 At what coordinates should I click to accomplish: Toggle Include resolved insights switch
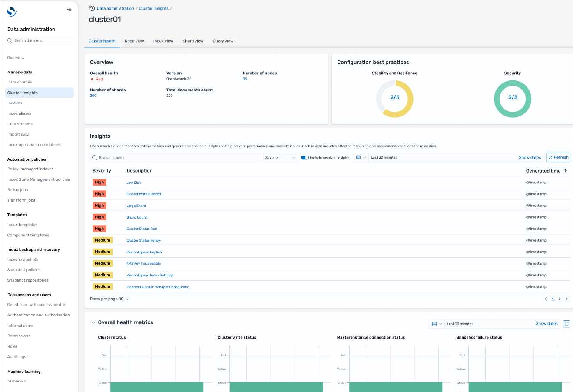pyautogui.click(x=305, y=158)
